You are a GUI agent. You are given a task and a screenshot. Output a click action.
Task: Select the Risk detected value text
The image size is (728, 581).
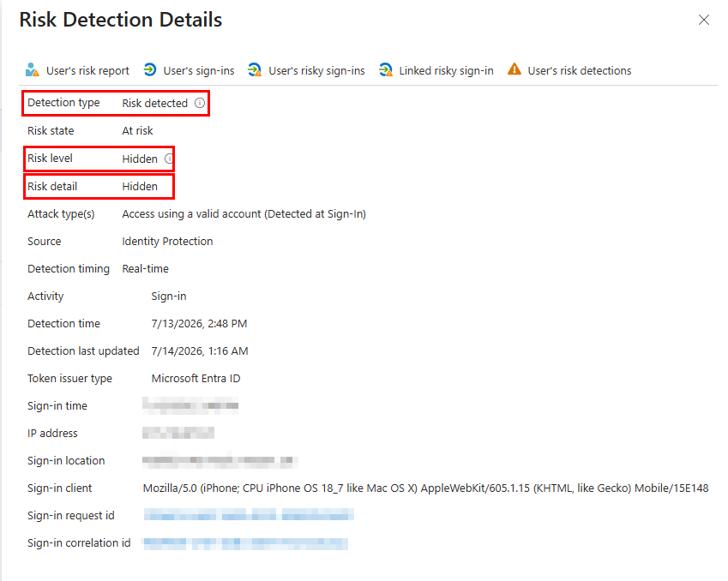tap(154, 103)
